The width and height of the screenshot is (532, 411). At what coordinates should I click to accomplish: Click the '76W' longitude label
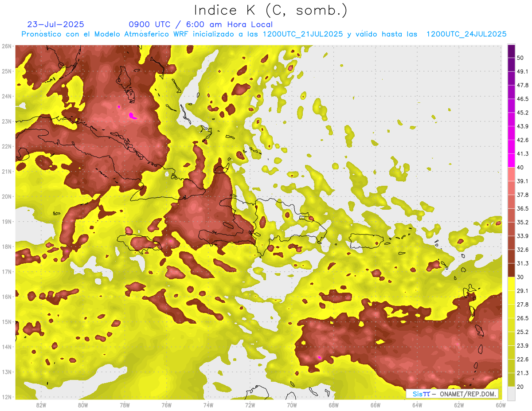[x=166, y=405]
